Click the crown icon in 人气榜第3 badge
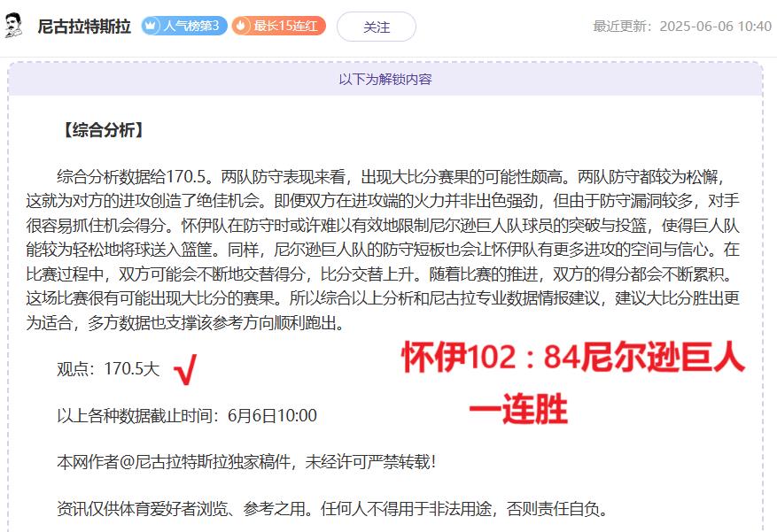The width and height of the screenshot is (777, 532). (151, 26)
